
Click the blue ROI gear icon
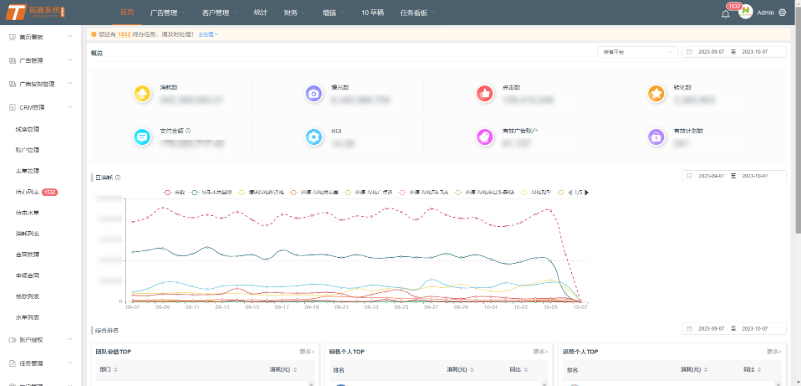314,137
